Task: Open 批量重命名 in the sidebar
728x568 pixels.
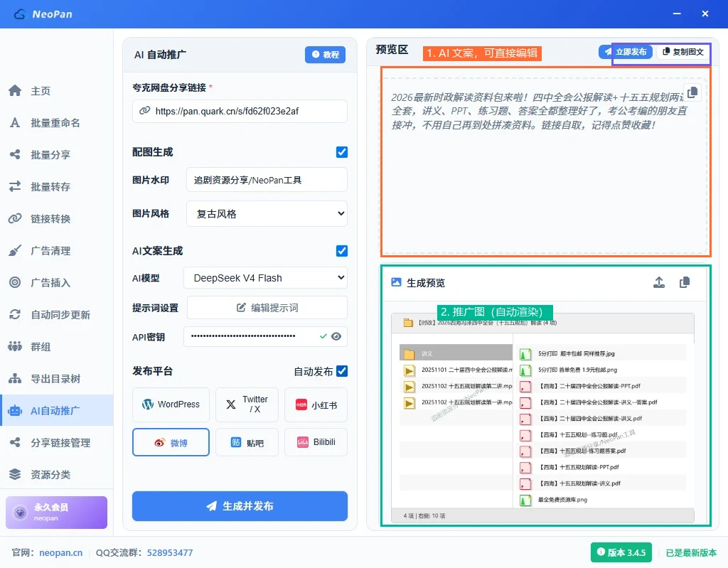Action: [57, 122]
